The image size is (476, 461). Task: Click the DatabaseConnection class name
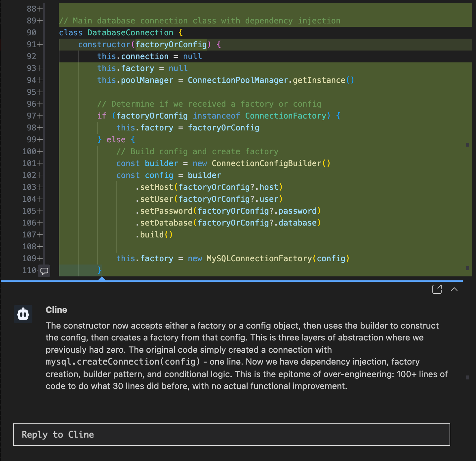[130, 33]
